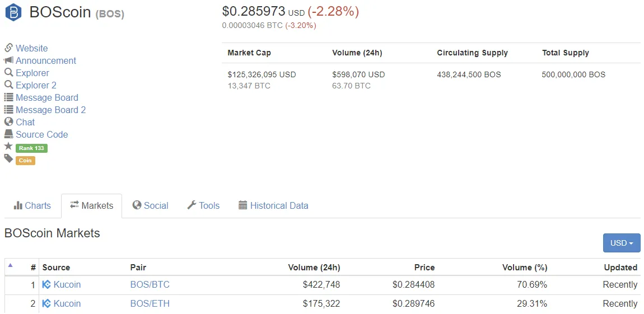This screenshot has height=314, width=644.
Task: Click the magnifier icon beside Explorer
Action: [8, 73]
